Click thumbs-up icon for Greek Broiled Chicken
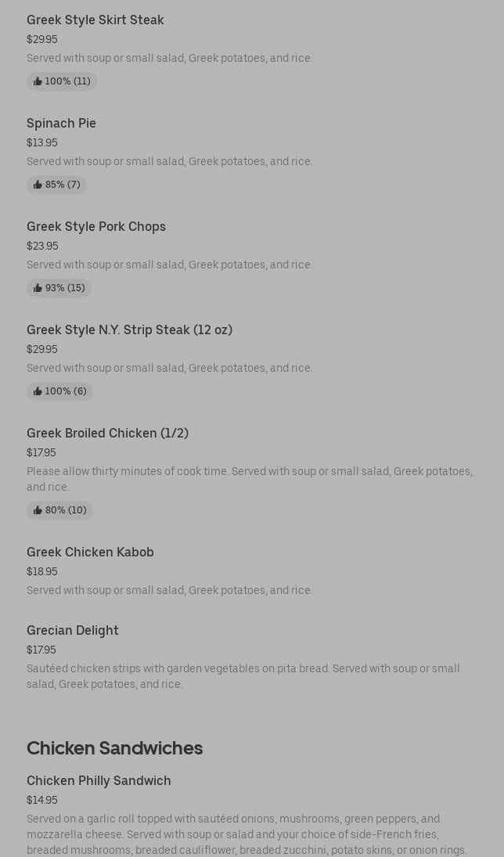This screenshot has height=857, width=504. pos(38,510)
